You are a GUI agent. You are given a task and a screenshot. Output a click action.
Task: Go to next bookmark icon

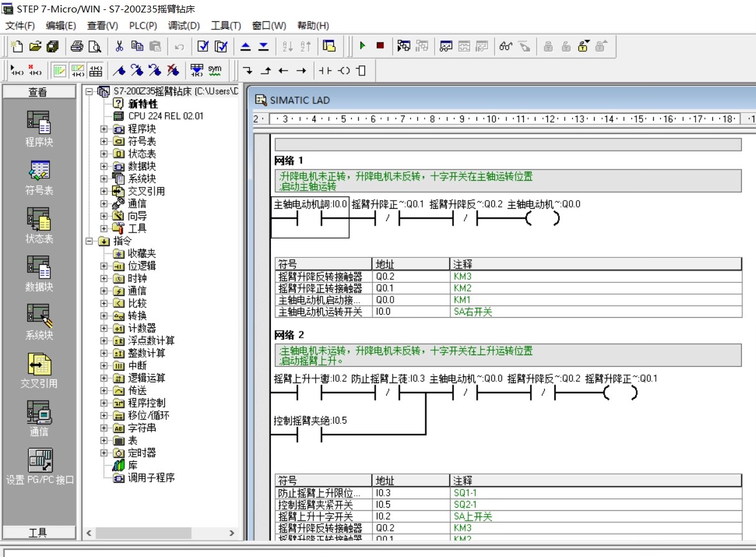point(138,70)
